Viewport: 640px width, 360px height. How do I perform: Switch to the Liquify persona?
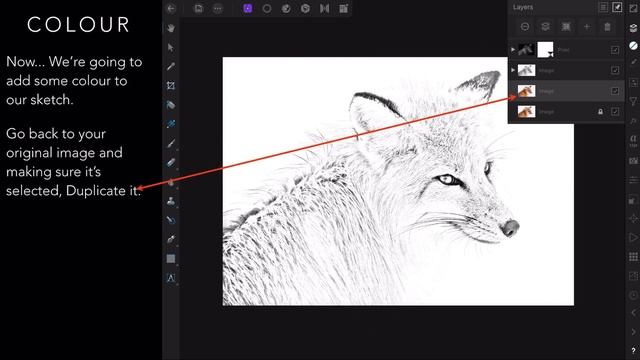(286, 9)
